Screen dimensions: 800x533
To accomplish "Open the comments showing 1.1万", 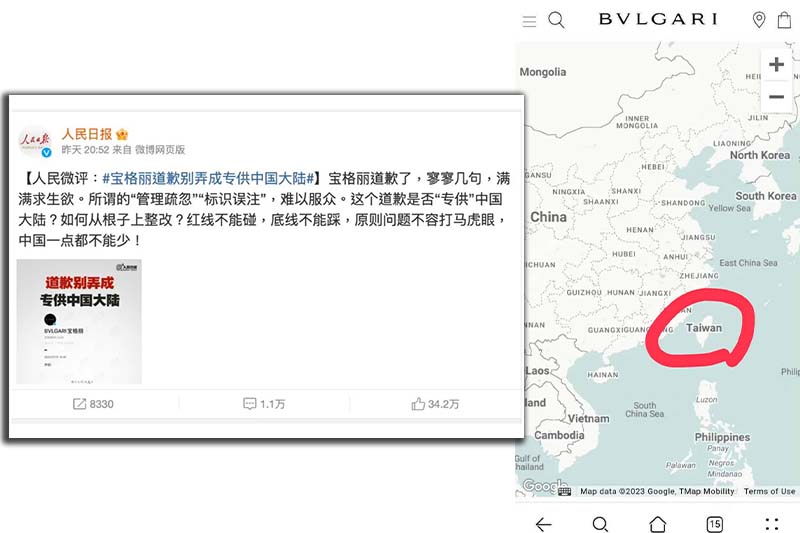I will 264,404.
